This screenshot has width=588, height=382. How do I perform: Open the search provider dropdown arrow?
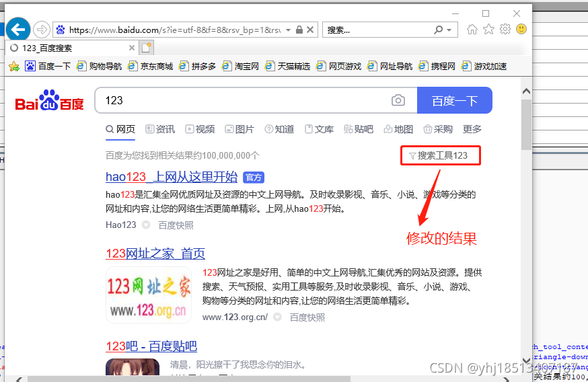[449, 30]
